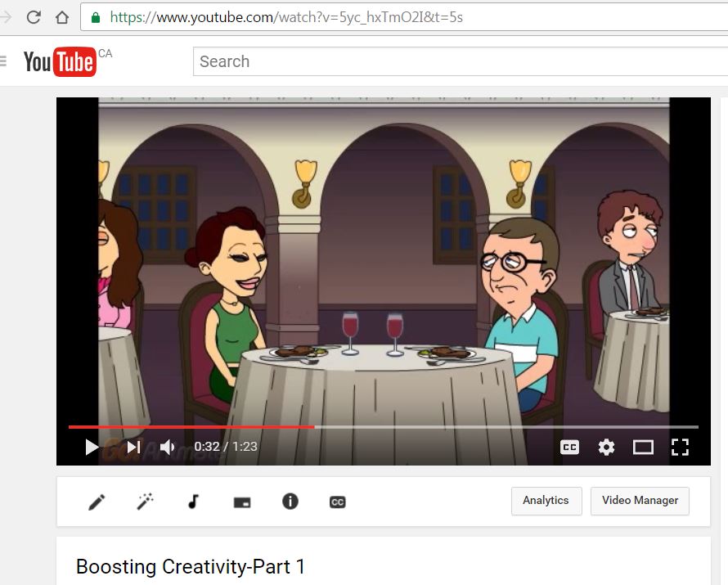
Task: Enter fullscreen mode
Action: [x=680, y=447]
